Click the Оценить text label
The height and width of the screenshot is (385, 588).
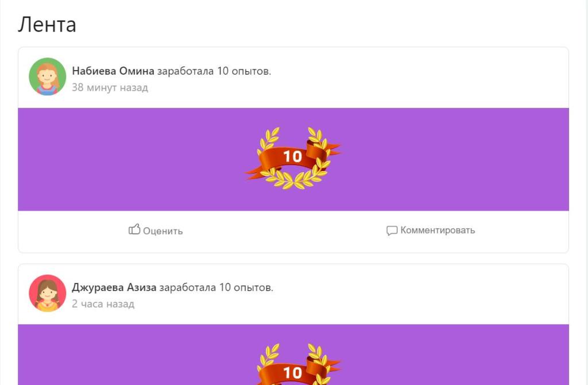[163, 231]
